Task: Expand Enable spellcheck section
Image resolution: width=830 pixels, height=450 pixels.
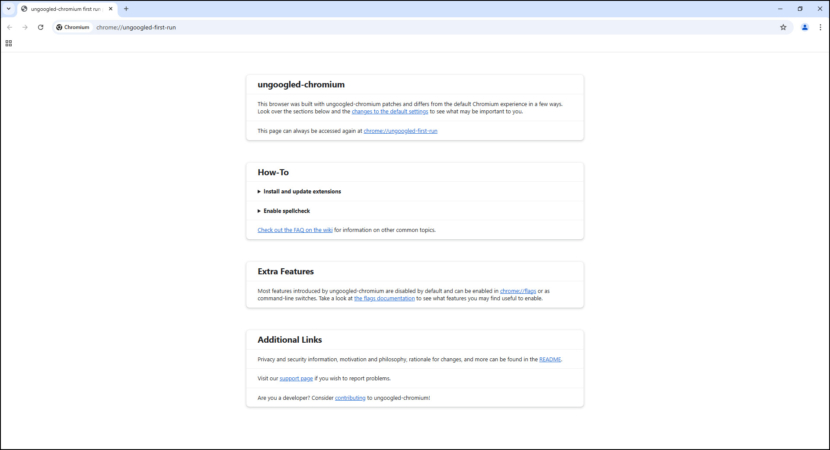Action: point(284,211)
